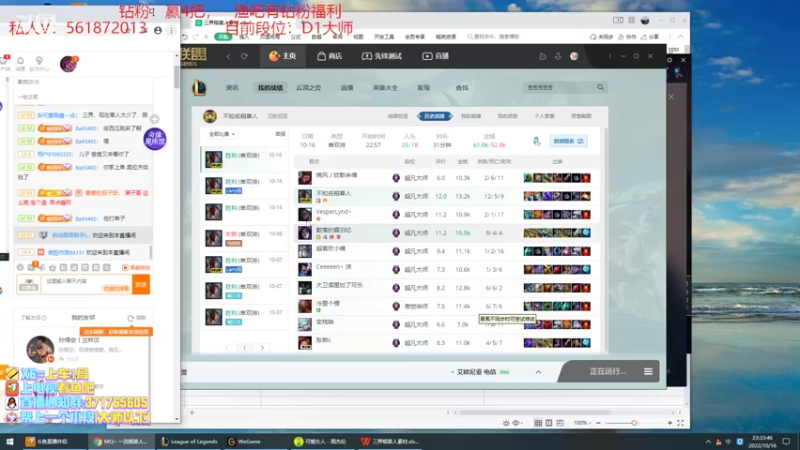Click the 发送 send button in chat
800x450 pixels.
click(x=141, y=284)
